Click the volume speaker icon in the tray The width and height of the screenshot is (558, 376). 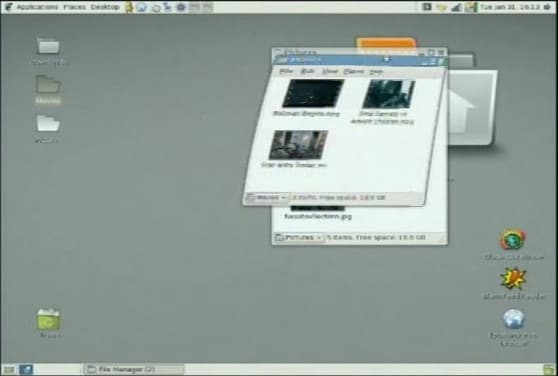pos(547,7)
